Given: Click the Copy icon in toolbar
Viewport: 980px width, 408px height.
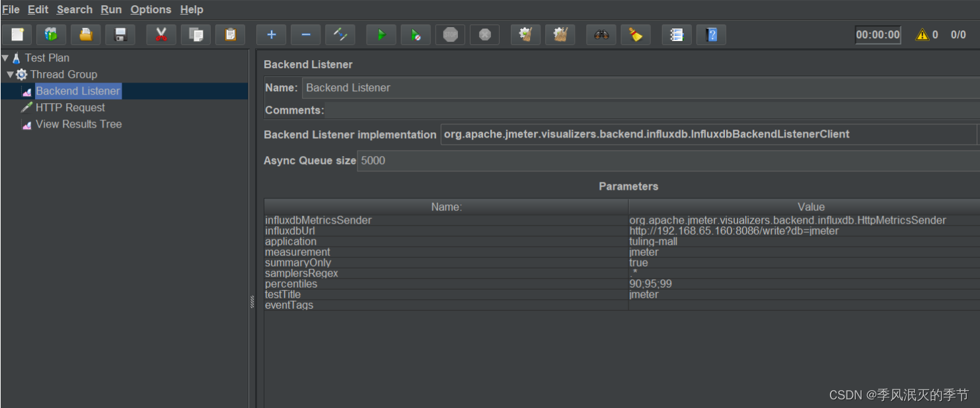Looking at the screenshot, I should pos(196,34).
